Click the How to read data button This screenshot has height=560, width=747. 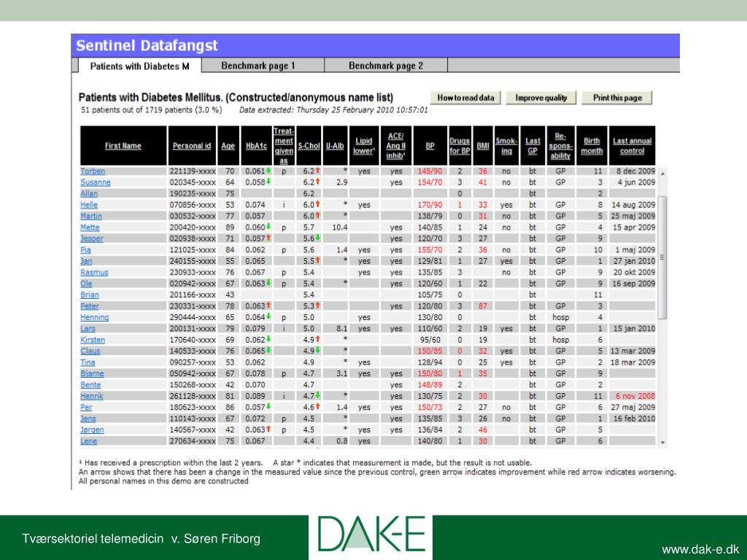465,98
